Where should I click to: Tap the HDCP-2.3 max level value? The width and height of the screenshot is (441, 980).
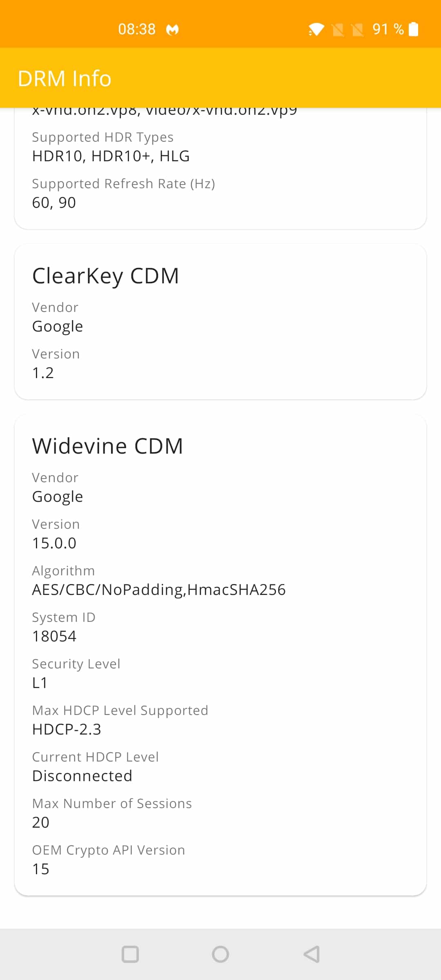click(x=67, y=729)
